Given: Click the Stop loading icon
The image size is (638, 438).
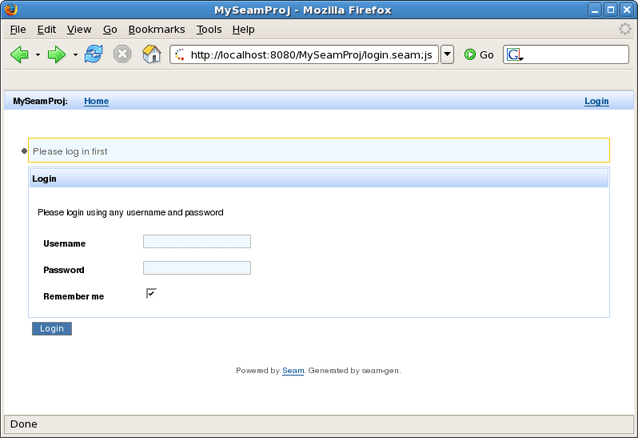Looking at the screenshot, I should (x=122, y=54).
